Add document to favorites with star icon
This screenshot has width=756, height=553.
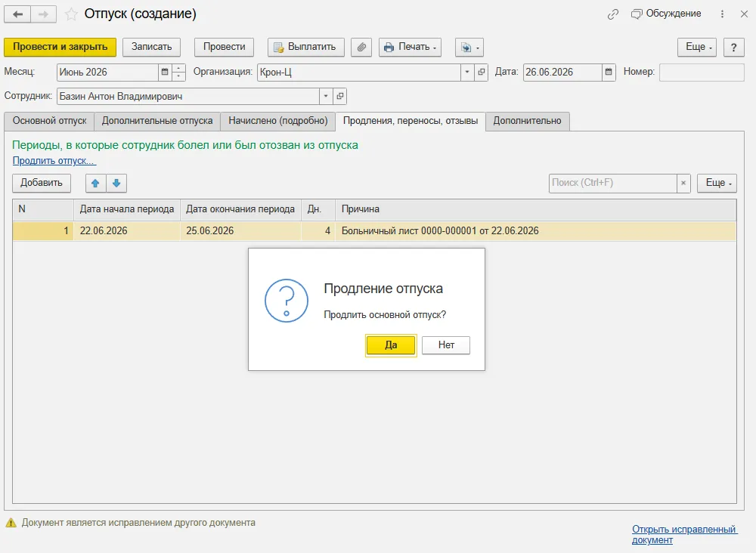(71, 14)
